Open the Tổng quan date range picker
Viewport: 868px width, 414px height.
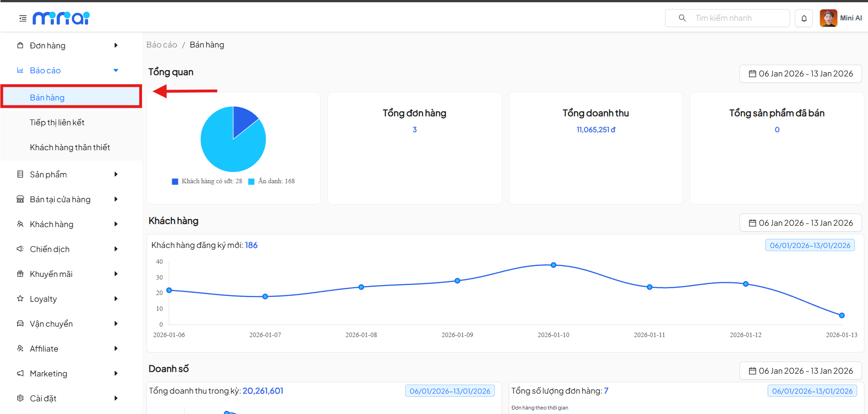800,74
